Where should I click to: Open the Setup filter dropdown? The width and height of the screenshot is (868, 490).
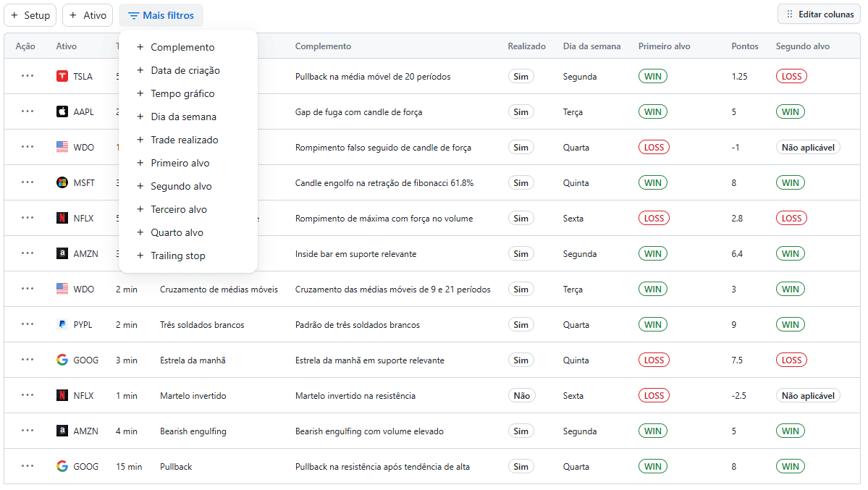[30, 15]
